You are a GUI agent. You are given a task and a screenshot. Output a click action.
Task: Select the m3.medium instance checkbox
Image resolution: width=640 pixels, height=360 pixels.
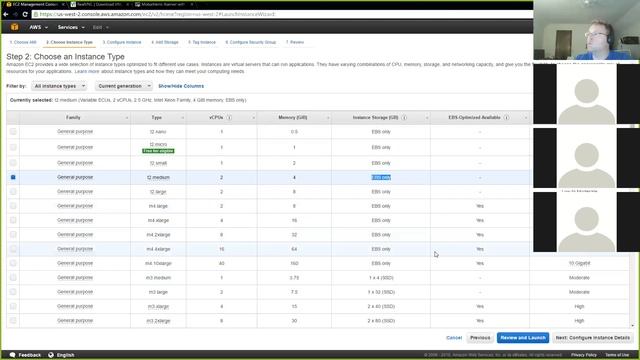click(13, 278)
